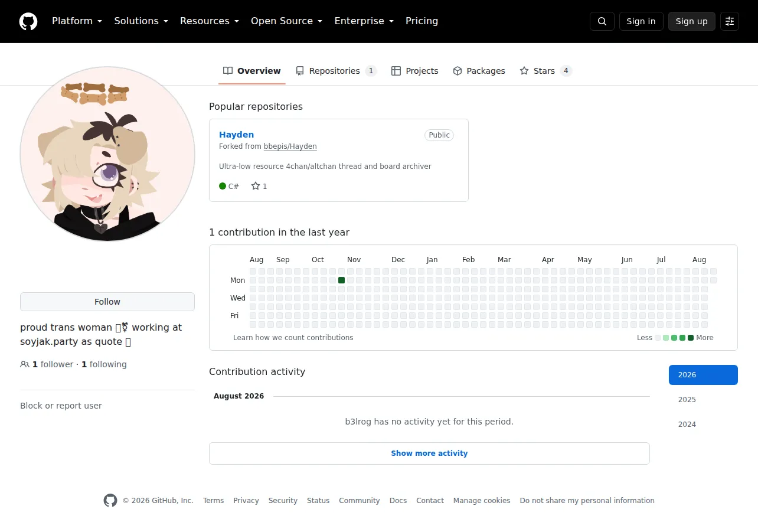Image resolution: width=758 pixels, height=532 pixels.
Task: Click the star icon on Hayden repository
Action: (x=256, y=186)
